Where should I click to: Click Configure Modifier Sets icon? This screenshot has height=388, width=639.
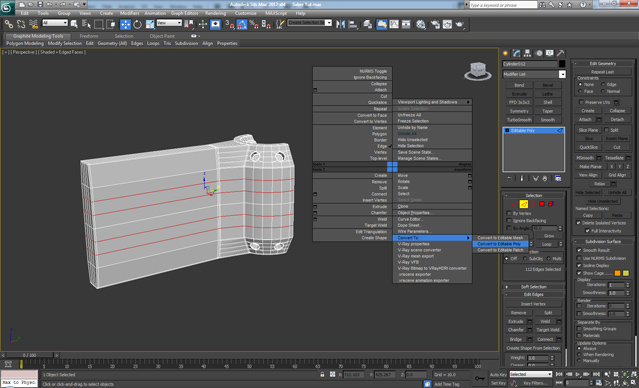[x=558, y=179]
